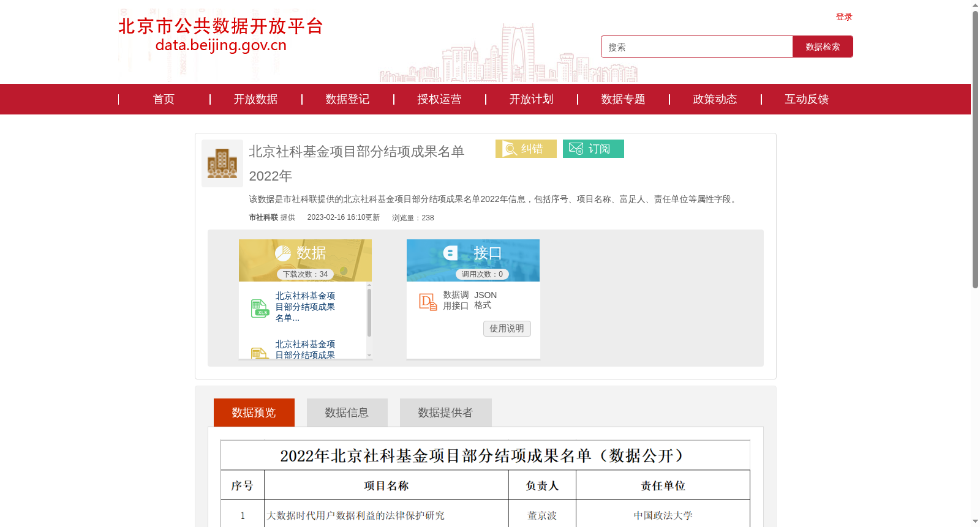Screen dimensions: 980x527
Task: Click the JSON 格式 label
Action: (x=486, y=300)
